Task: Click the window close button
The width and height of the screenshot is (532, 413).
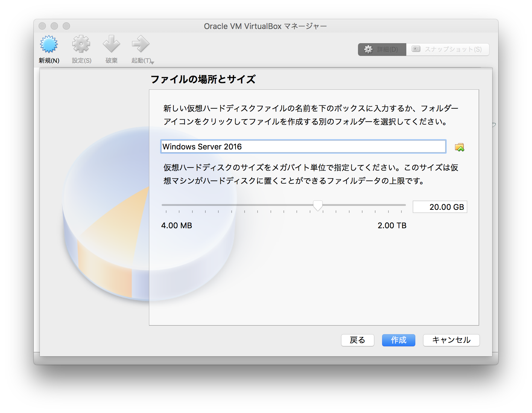Action: [42, 26]
